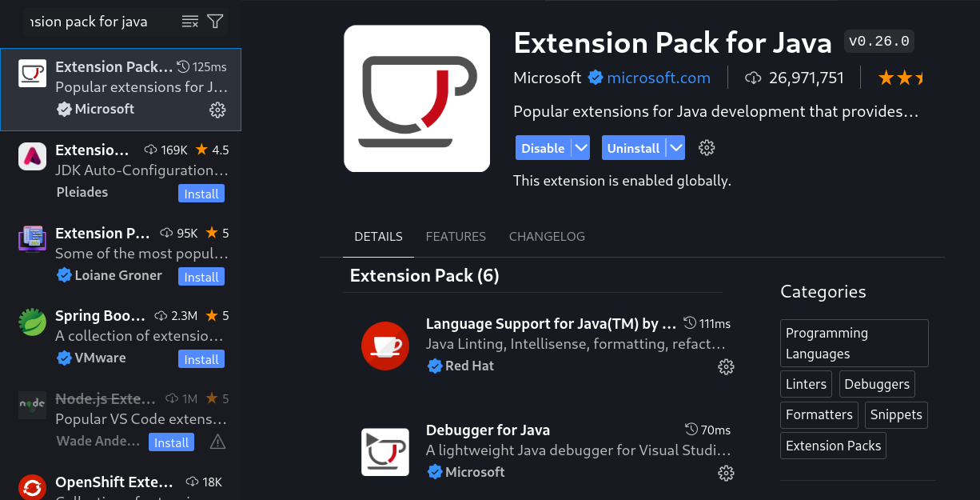This screenshot has height=500, width=980.
Task: Click the Categories heading
Action: [823, 292]
